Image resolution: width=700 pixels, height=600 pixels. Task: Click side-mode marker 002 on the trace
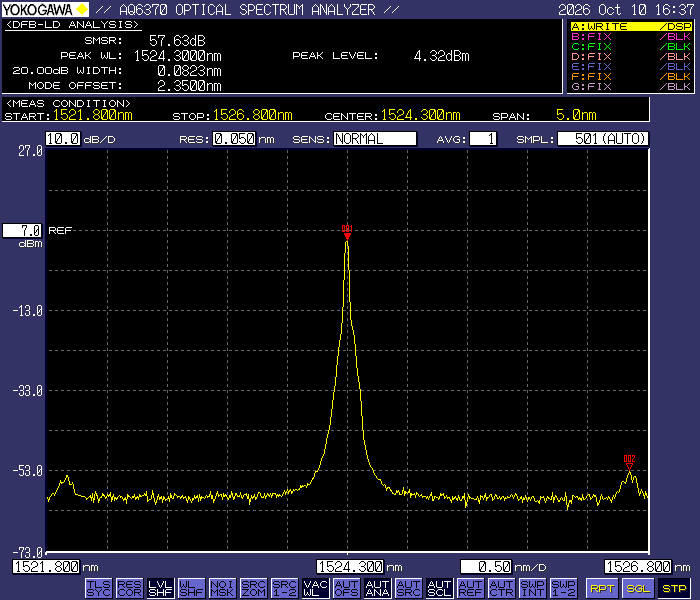[629, 463]
